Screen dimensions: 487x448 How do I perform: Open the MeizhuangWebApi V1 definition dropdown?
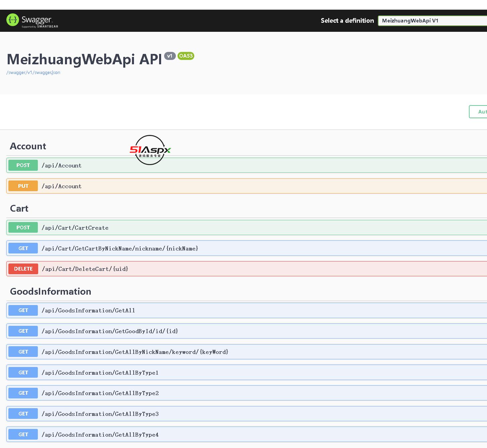[x=432, y=20]
